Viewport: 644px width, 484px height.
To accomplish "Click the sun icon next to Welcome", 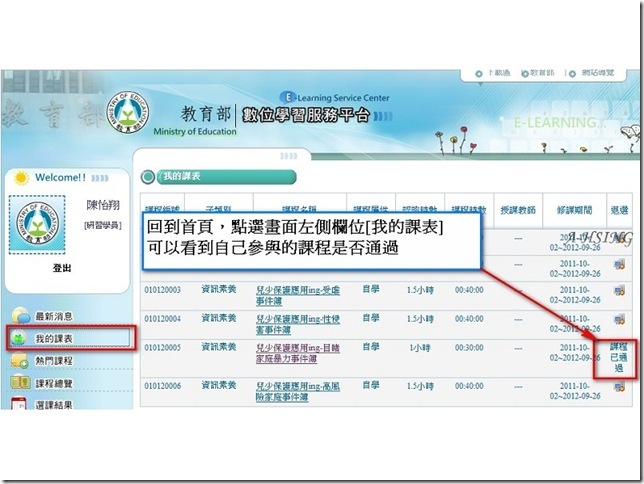I will 21,178.
